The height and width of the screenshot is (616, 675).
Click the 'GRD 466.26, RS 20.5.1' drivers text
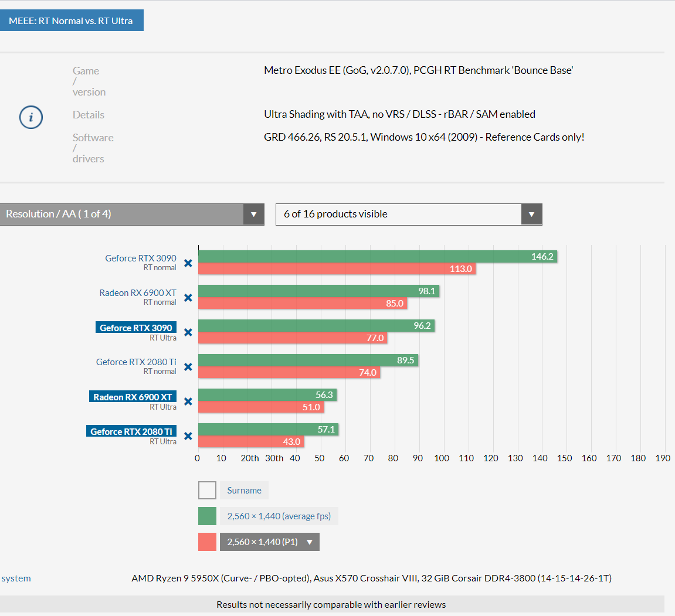[x=424, y=137]
